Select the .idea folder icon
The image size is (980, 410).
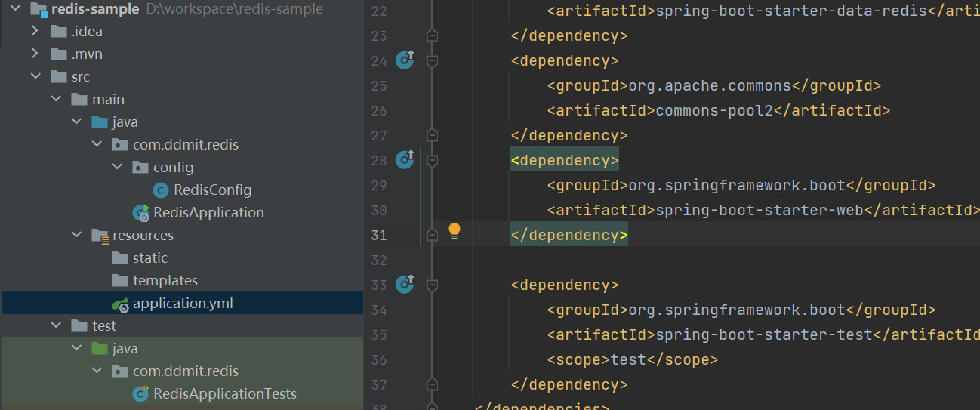(x=58, y=32)
